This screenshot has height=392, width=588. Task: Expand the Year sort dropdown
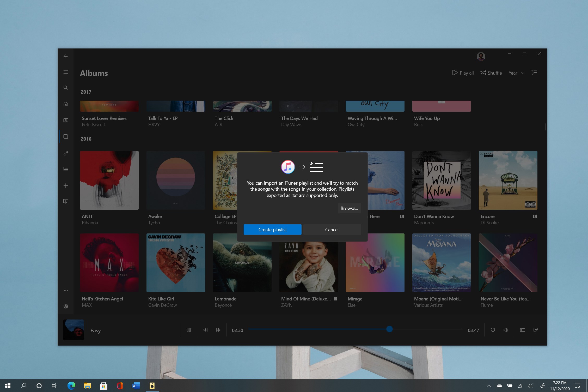(x=516, y=73)
